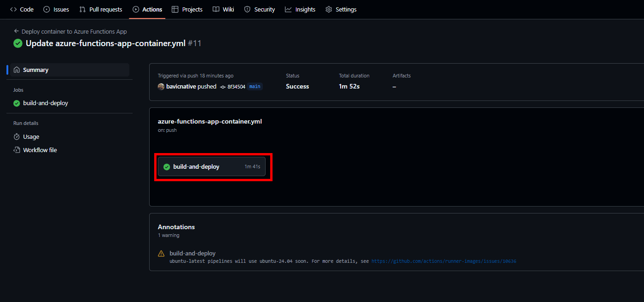This screenshot has height=302, width=644.
Task: Open the Insights tab
Action: click(300, 9)
